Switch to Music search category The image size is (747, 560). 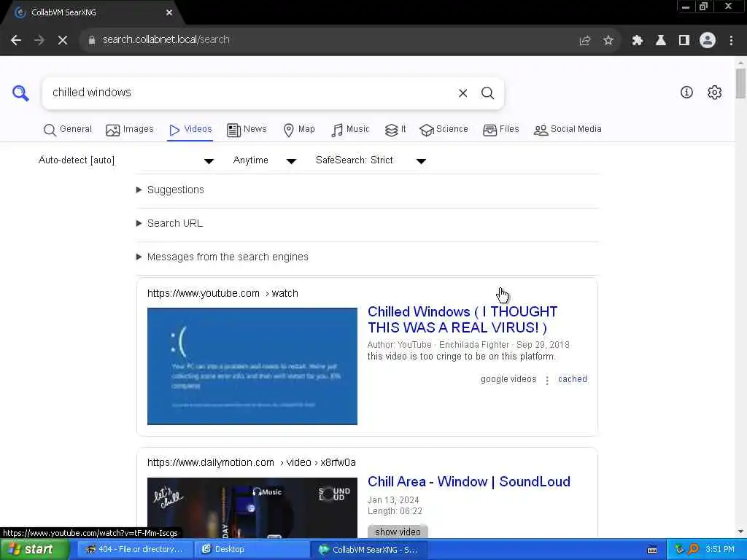coord(350,129)
